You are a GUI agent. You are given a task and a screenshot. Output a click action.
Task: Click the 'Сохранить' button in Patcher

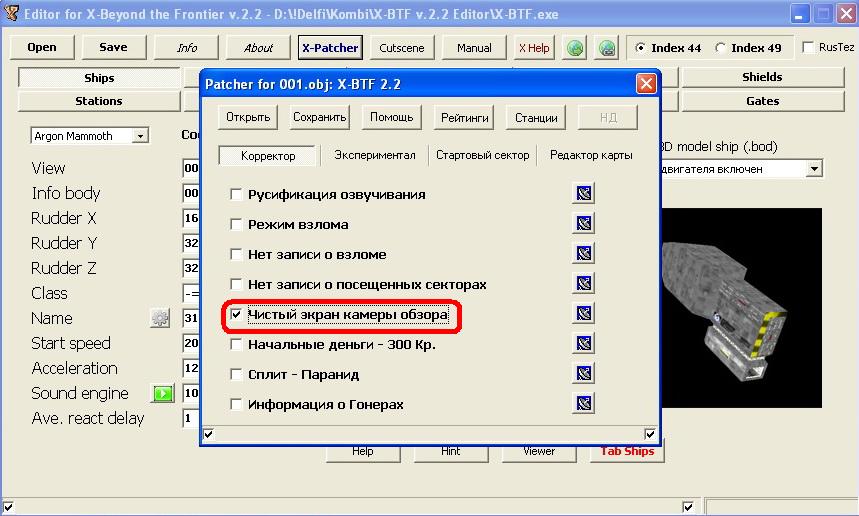click(319, 117)
